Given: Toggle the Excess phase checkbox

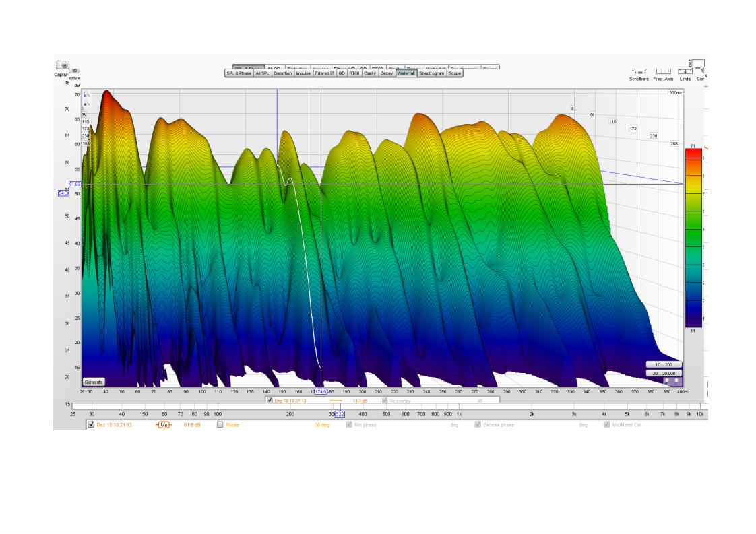Looking at the screenshot, I should [x=477, y=425].
